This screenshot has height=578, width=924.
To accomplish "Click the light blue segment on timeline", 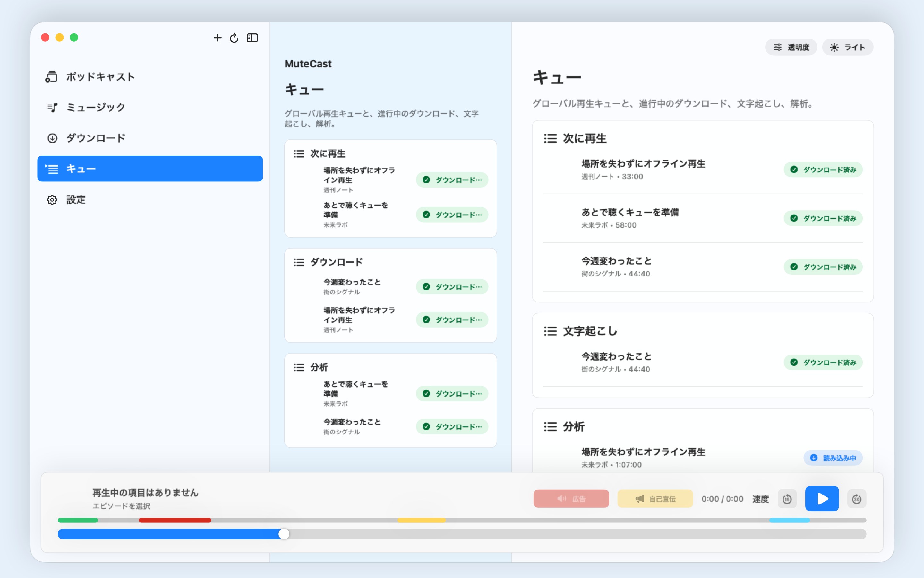I will [789, 520].
